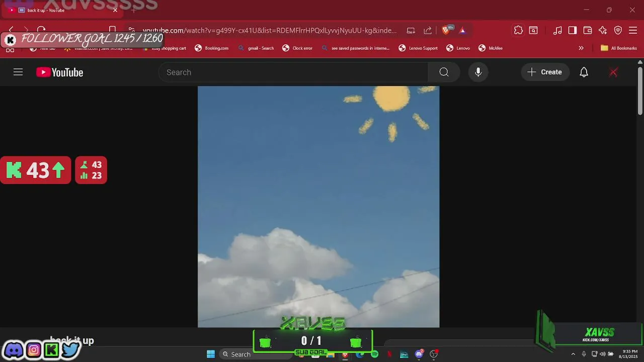Share this page via the share icon
The height and width of the screenshot is (362, 644).
point(428,30)
